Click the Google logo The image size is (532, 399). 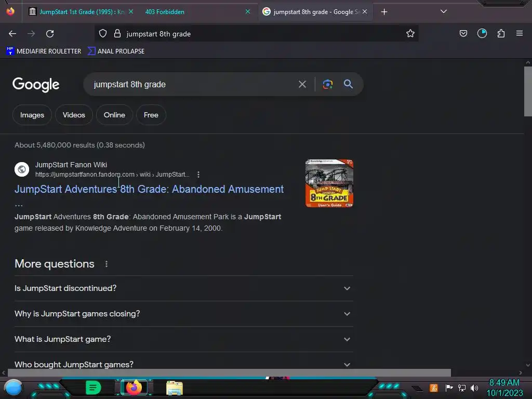[x=36, y=85]
